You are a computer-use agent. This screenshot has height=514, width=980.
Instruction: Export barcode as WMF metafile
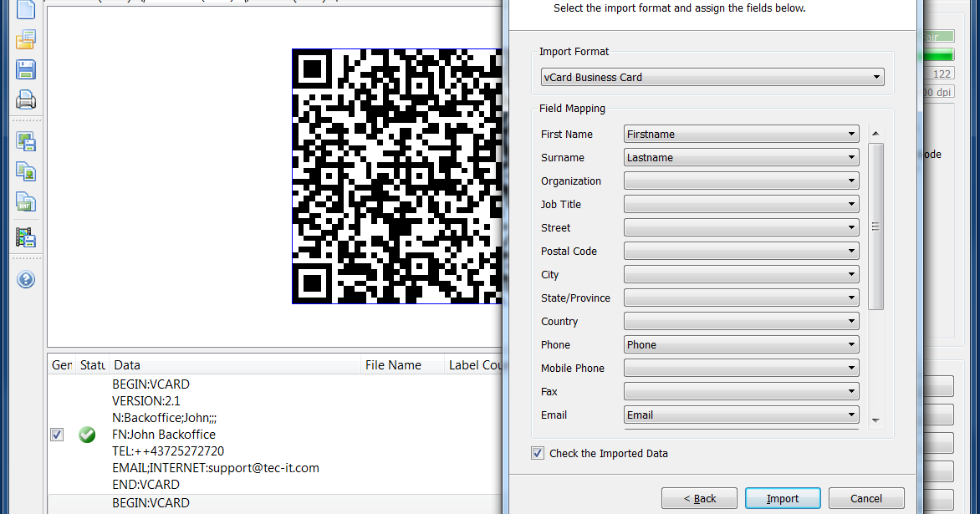26,201
